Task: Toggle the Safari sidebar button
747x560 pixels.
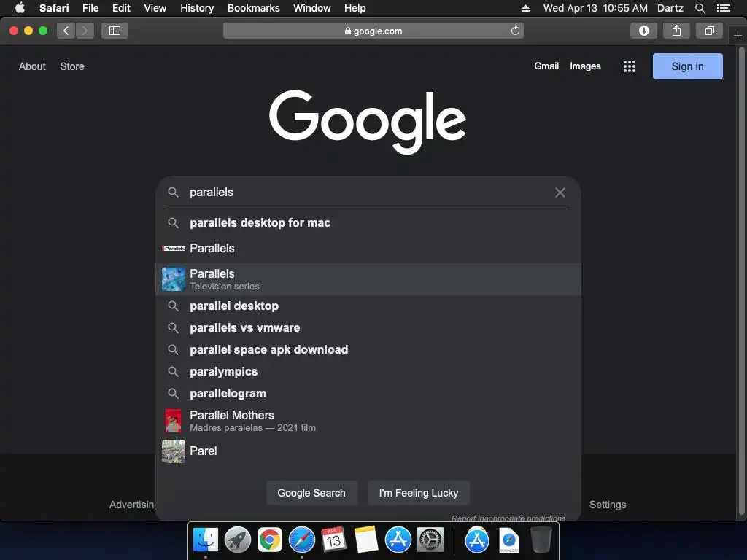Action: [115, 31]
